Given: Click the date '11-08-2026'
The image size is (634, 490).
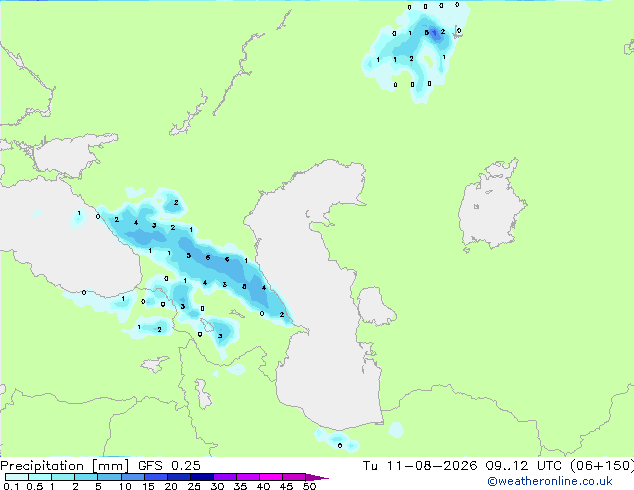Looking at the screenshot, I should [431, 466].
